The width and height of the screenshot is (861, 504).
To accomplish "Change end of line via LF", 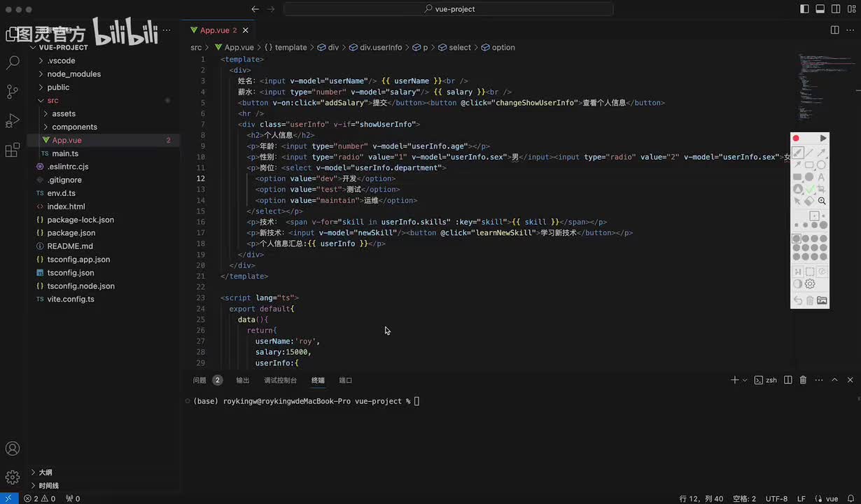I will 801,498.
